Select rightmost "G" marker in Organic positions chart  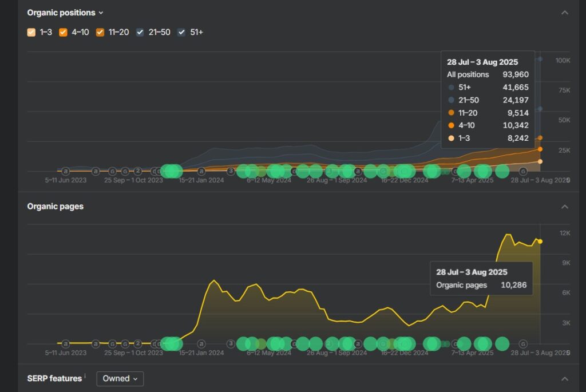(522, 171)
